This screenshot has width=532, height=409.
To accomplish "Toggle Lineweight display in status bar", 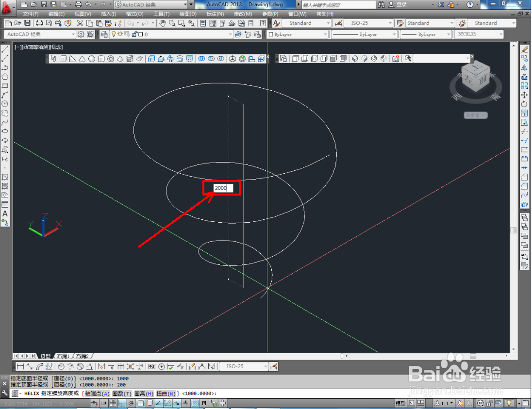I will 186,403.
